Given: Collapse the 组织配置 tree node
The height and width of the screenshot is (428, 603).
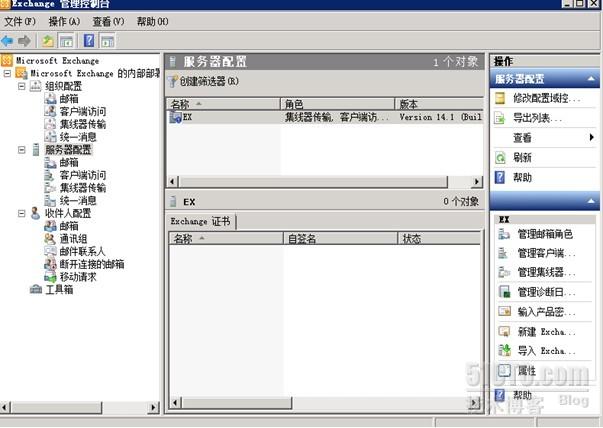Looking at the screenshot, I should 22,86.
